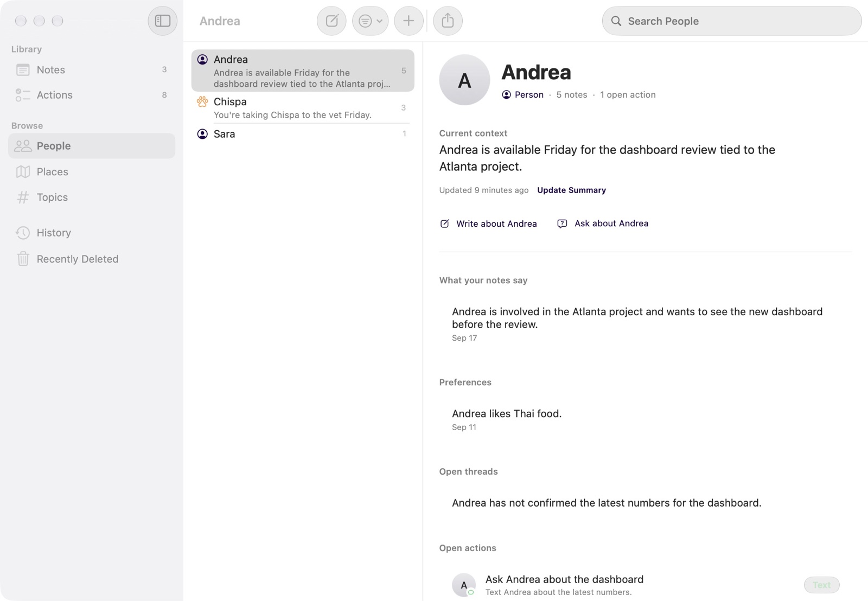Click the '1 open action' text

[x=628, y=94]
